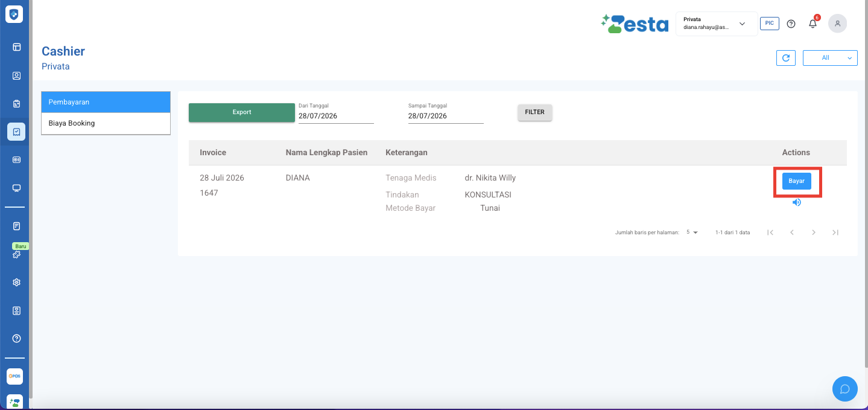Click the date 28 Juli 2026
Viewport: 868px width, 410px height.
click(x=222, y=178)
